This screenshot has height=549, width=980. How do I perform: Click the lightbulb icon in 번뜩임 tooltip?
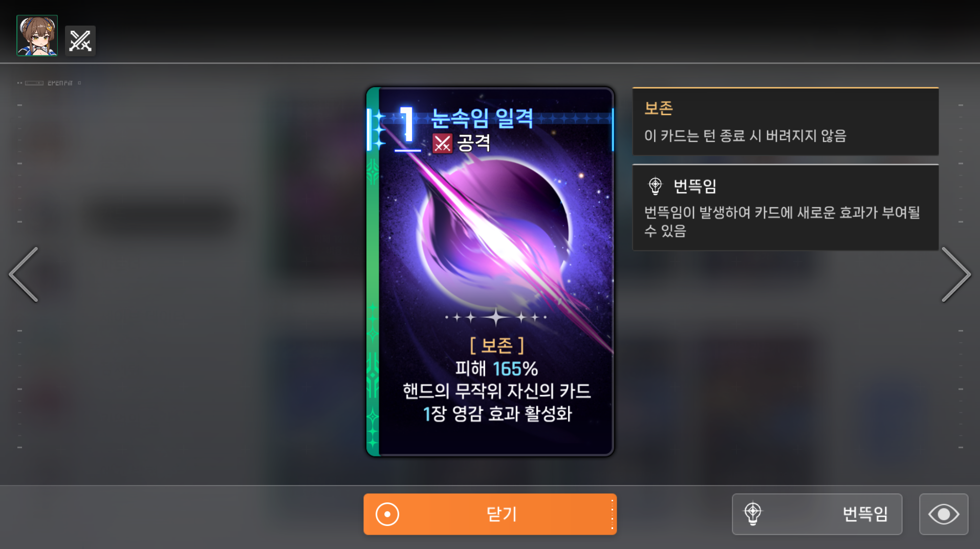click(x=655, y=186)
